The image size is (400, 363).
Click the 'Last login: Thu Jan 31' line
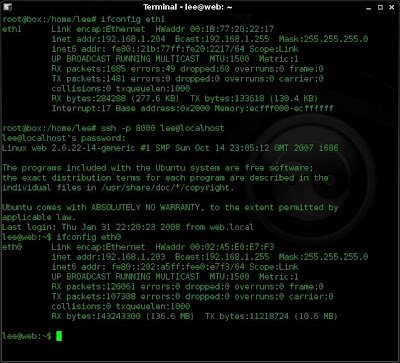pyautogui.click(x=128, y=227)
